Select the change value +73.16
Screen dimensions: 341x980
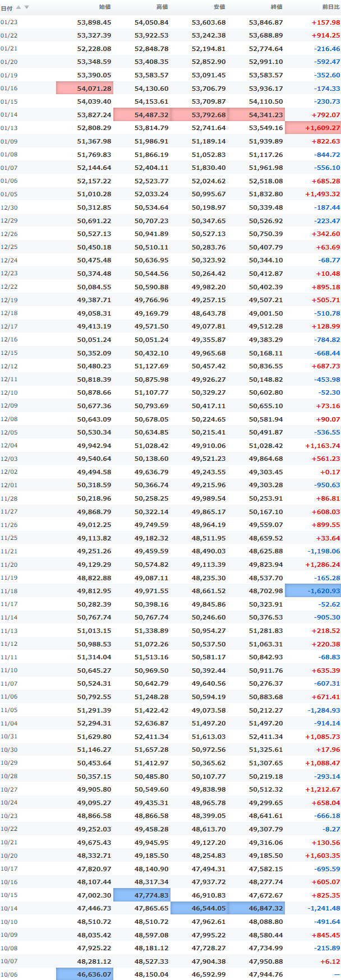tap(328, 406)
